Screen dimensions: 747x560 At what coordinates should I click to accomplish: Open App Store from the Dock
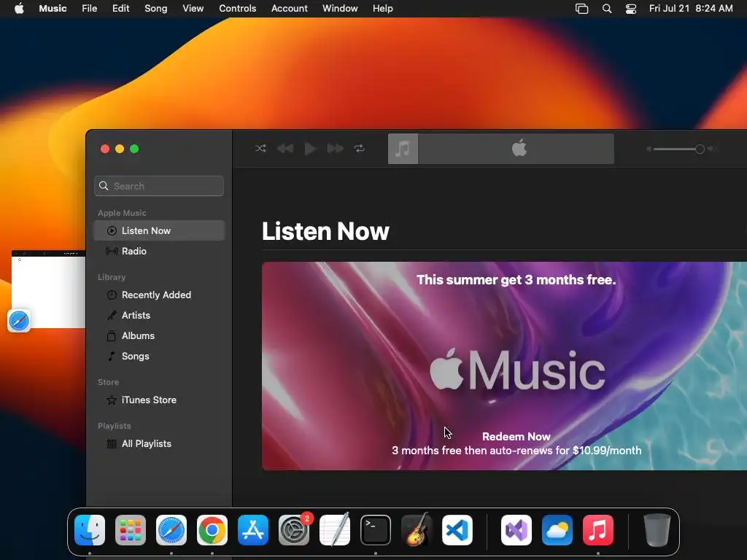pos(253,530)
